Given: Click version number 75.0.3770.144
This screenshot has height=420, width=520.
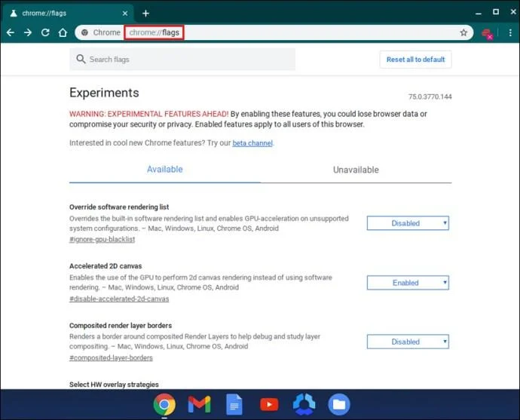Looking at the screenshot, I should [x=430, y=97].
